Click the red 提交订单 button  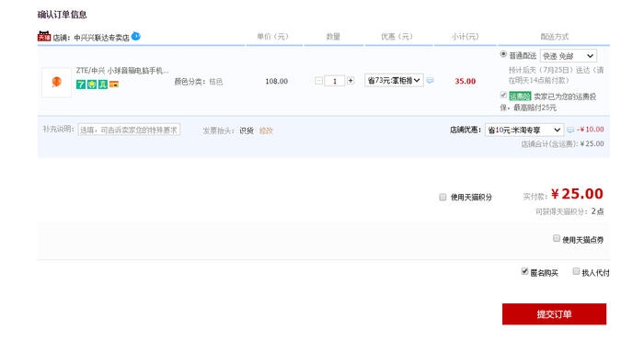point(554,314)
